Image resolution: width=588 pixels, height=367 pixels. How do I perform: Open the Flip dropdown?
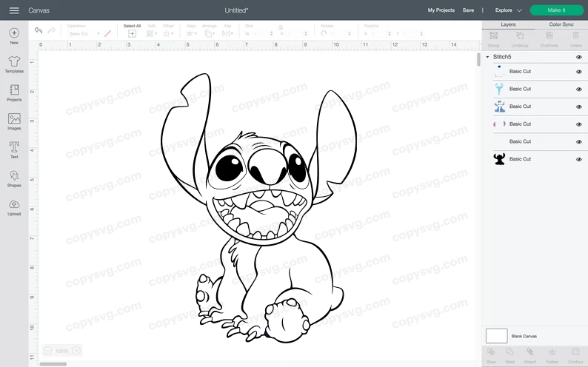tap(227, 34)
